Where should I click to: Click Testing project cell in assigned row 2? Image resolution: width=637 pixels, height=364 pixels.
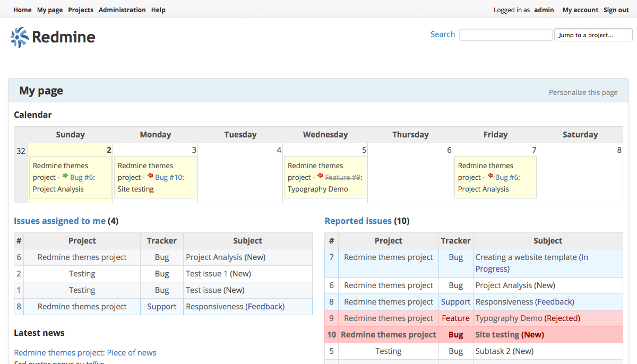pos(82,273)
